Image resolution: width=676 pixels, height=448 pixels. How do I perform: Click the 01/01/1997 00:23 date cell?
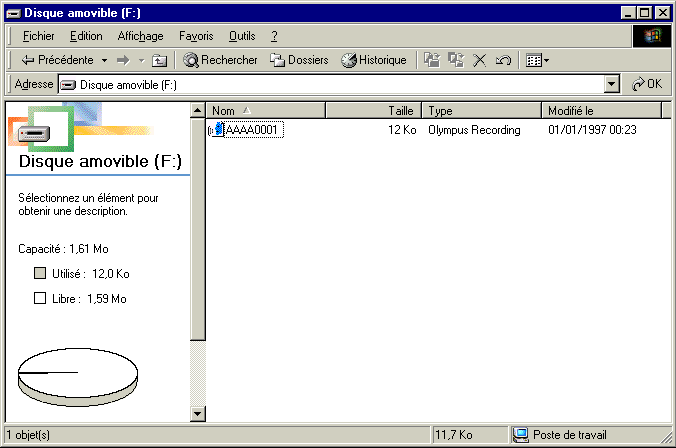(x=592, y=130)
